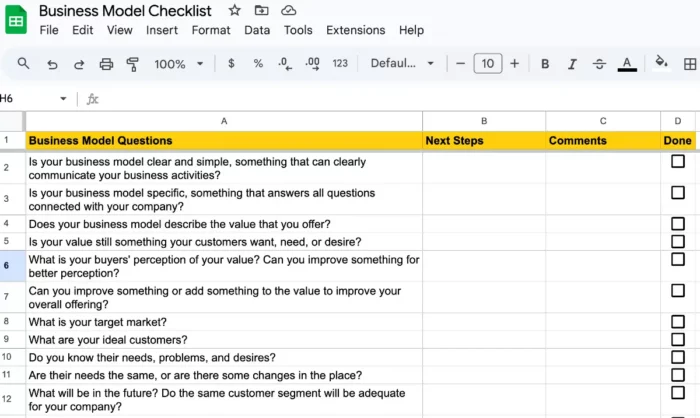The height and width of the screenshot is (418, 700).
Task: Click the font size input field
Action: 487,64
